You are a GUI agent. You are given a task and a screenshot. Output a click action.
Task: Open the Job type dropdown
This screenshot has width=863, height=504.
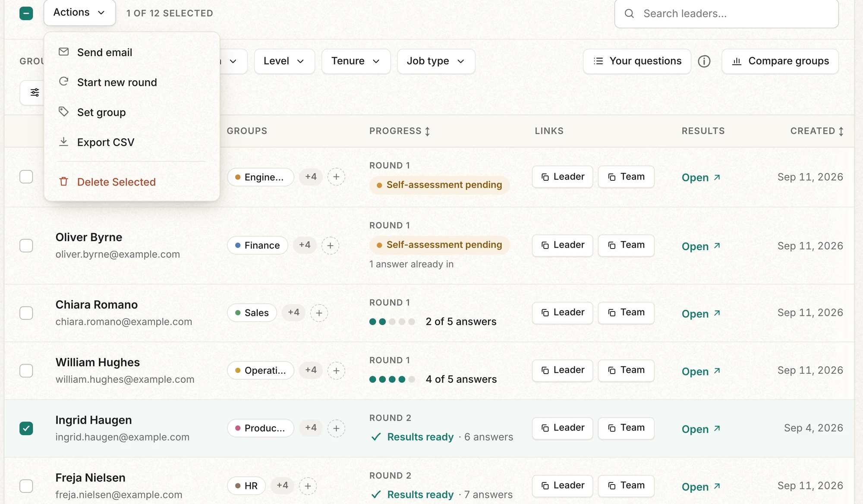click(x=436, y=61)
